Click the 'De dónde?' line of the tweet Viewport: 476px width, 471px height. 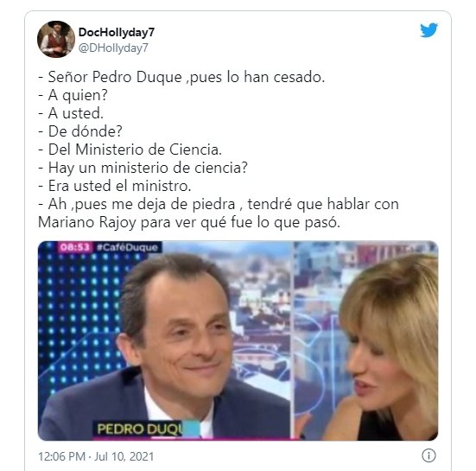[80, 131]
